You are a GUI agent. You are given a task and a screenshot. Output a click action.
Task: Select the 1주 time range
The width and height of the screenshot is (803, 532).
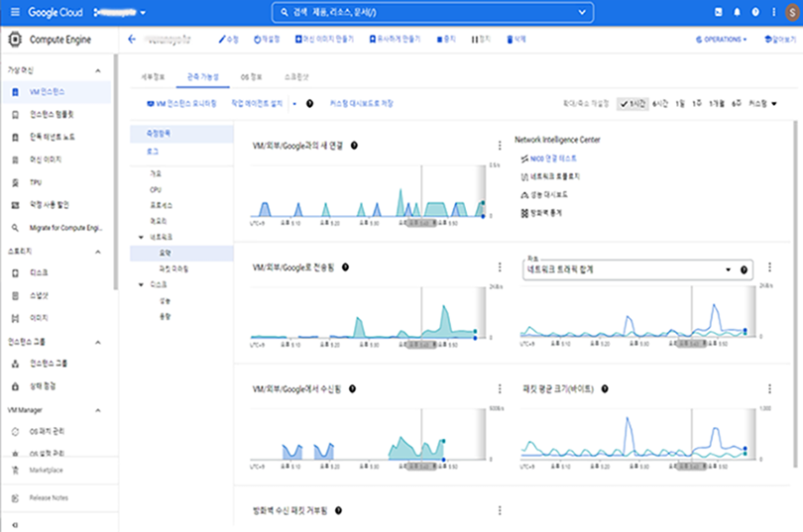coord(697,104)
